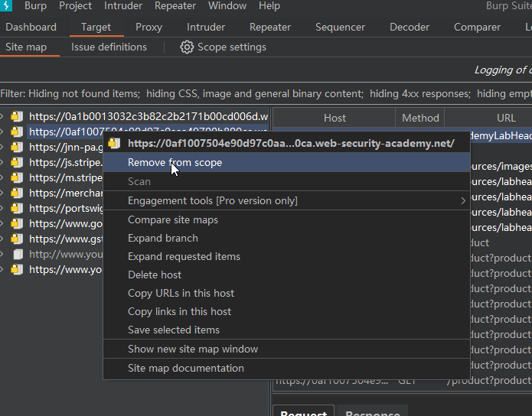This screenshot has width=532, height=416.
Task: Expand the 0af1007 host node arrow
Action: click(x=2, y=132)
